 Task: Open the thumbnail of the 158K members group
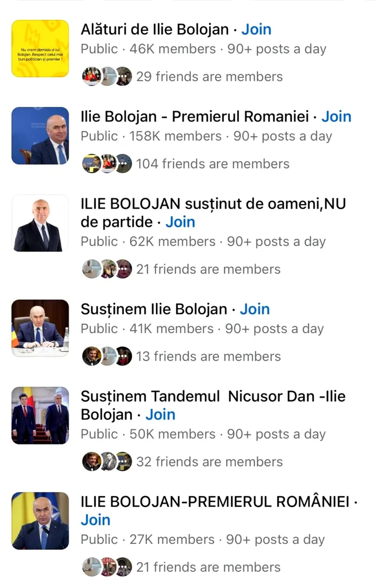[40, 135]
